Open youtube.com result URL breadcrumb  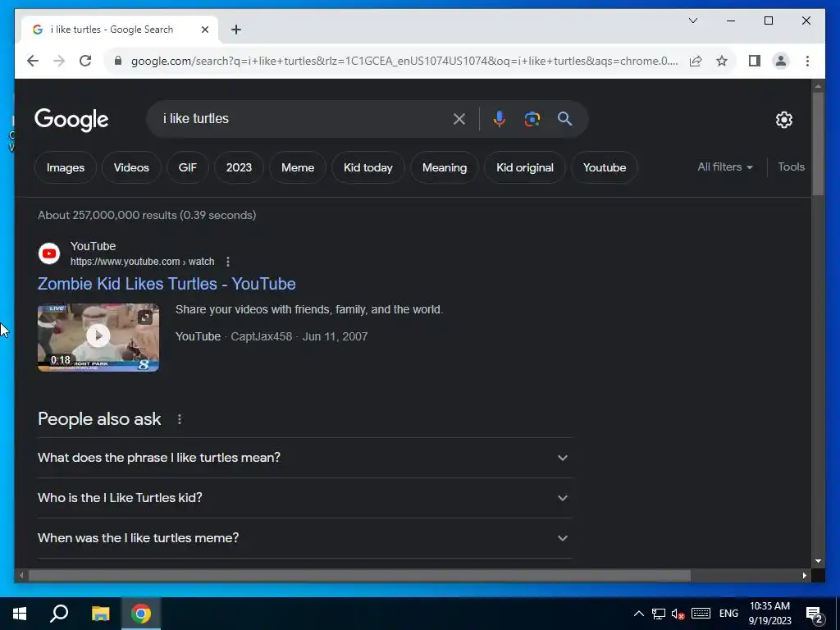142,262
